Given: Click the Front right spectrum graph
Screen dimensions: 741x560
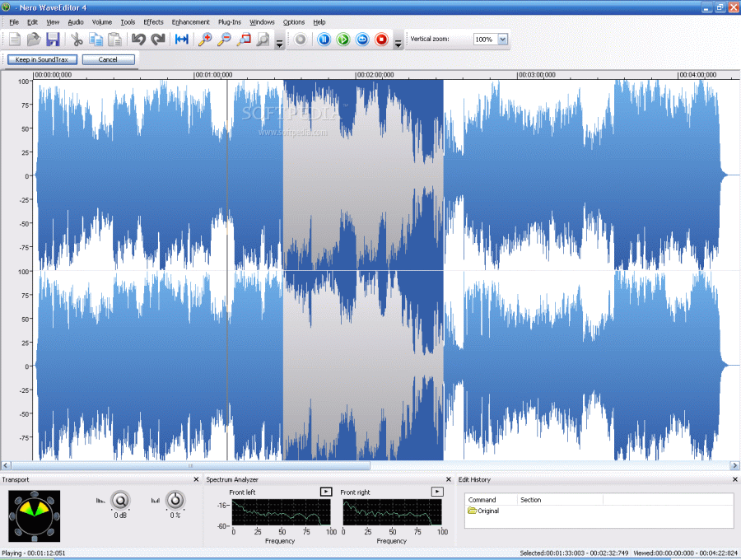Looking at the screenshot, I should [392, 512].
